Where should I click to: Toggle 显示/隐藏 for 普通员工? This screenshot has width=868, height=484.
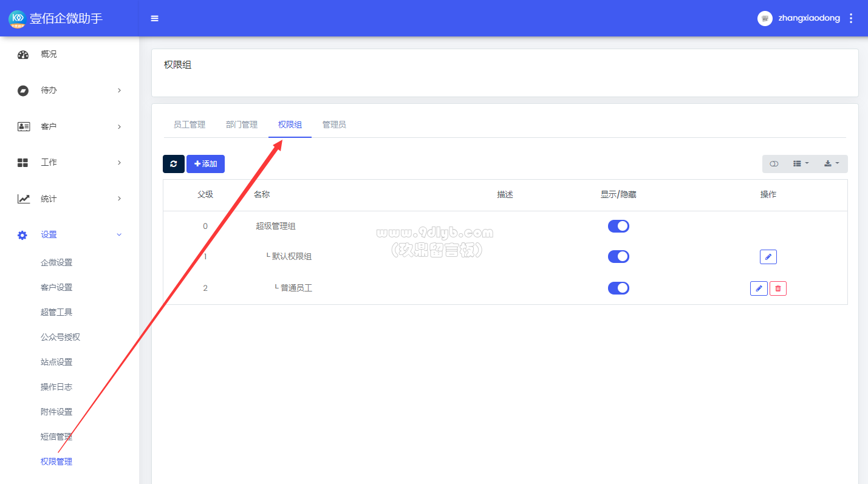[x=618, y=288]
